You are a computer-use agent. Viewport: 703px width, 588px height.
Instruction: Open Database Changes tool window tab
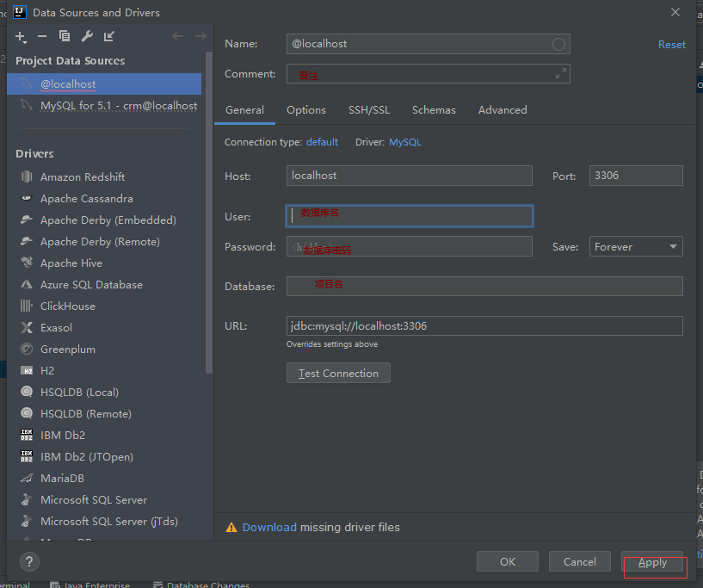pyautogui.click(x=201, y=585)
